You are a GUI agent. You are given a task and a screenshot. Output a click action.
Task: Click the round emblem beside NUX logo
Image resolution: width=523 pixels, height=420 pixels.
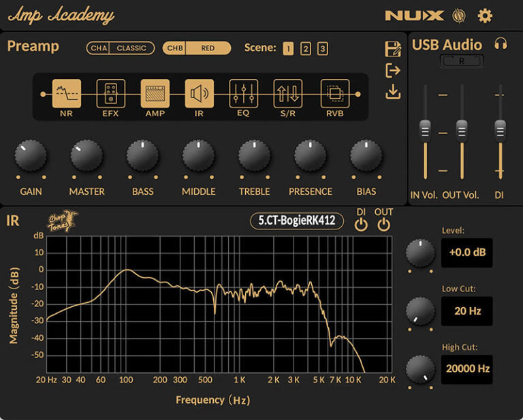click(458, 16)
